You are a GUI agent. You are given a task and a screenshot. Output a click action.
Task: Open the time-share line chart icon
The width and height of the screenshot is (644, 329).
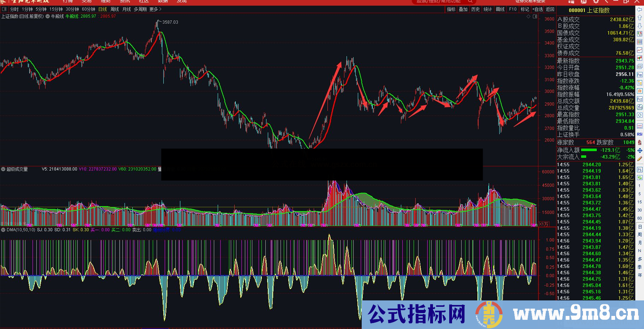640,50
